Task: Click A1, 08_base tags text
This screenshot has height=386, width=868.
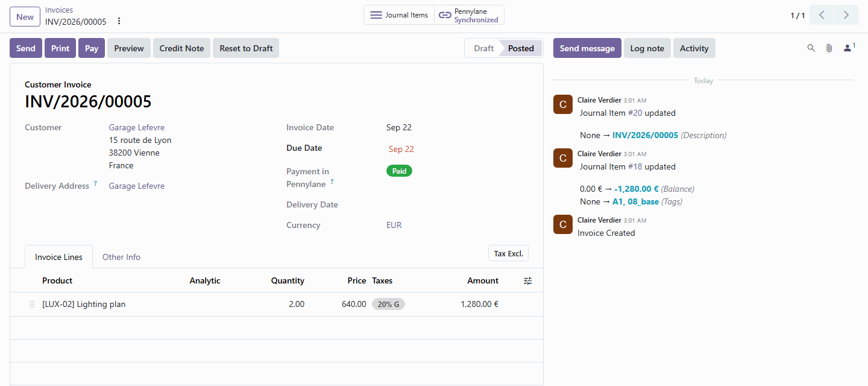Action: 635,201
